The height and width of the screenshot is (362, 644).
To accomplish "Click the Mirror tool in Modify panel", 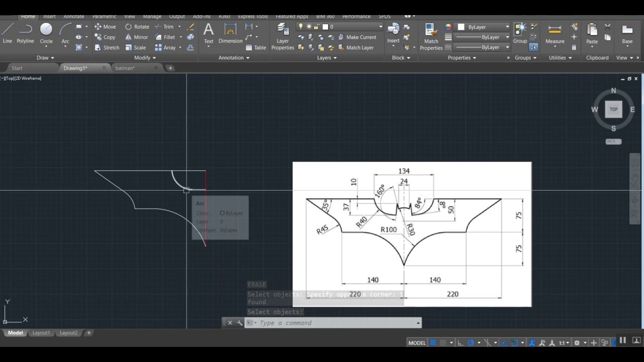I will coord(136,37).
